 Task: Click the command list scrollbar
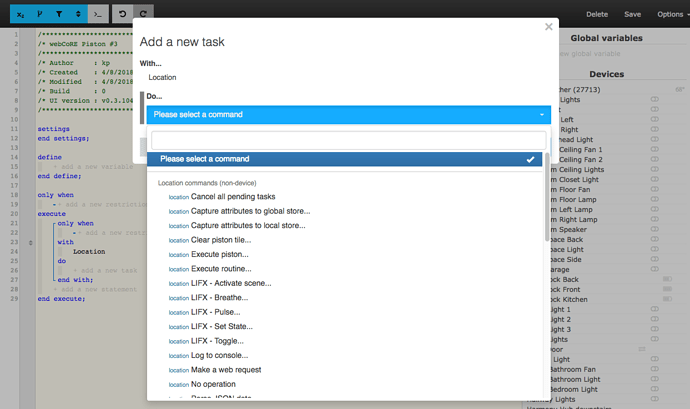tap(547, 197)
